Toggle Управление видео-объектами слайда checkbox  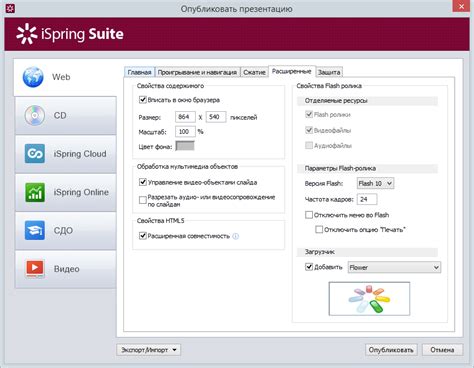pyautogui.click(x=143, y=182)
